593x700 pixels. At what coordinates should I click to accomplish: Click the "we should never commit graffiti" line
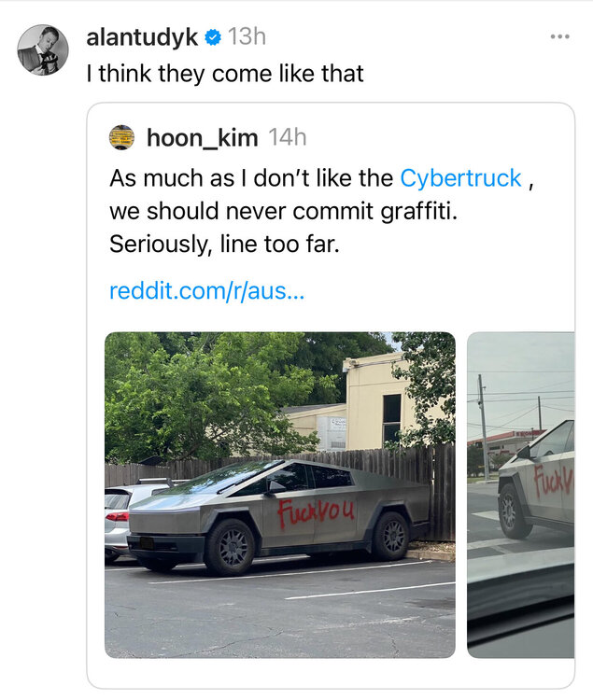284,211
